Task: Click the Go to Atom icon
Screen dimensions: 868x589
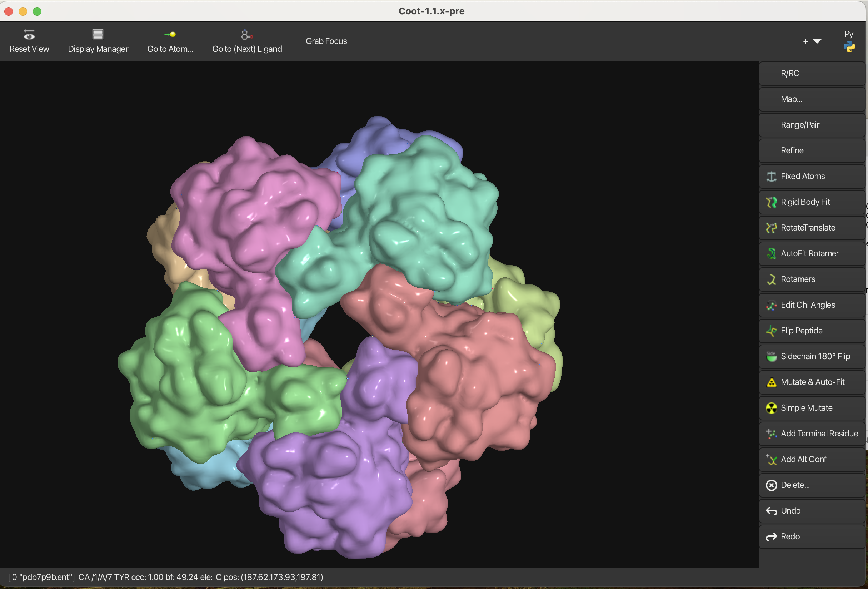Action: (170, 35)
